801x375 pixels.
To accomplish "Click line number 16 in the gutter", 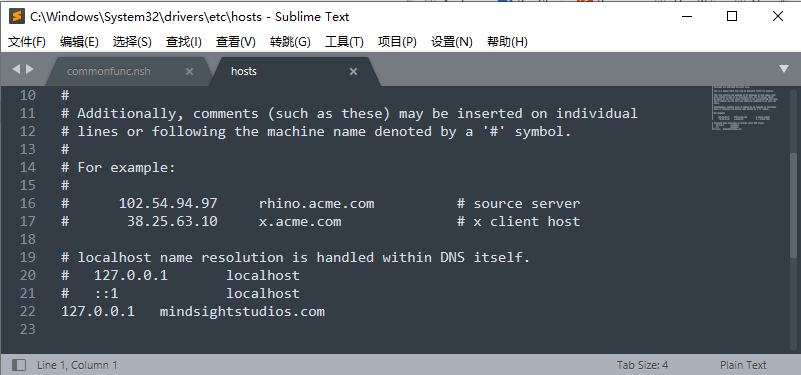I will [28, 203].
